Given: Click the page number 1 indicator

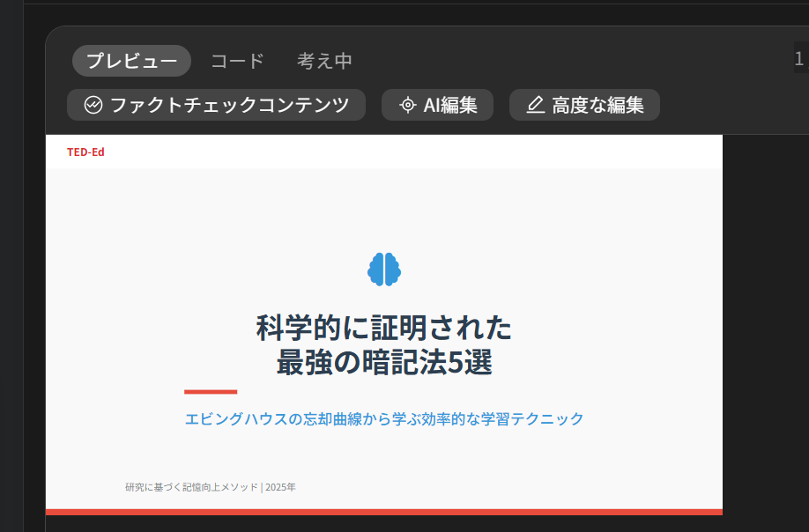Looking at the screenshot, I should click(798, 57).
